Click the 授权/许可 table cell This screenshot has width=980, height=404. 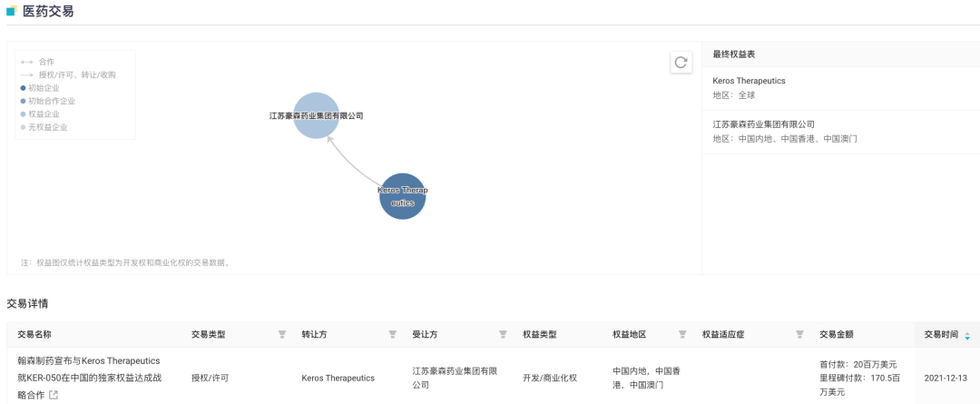[210, 378]
